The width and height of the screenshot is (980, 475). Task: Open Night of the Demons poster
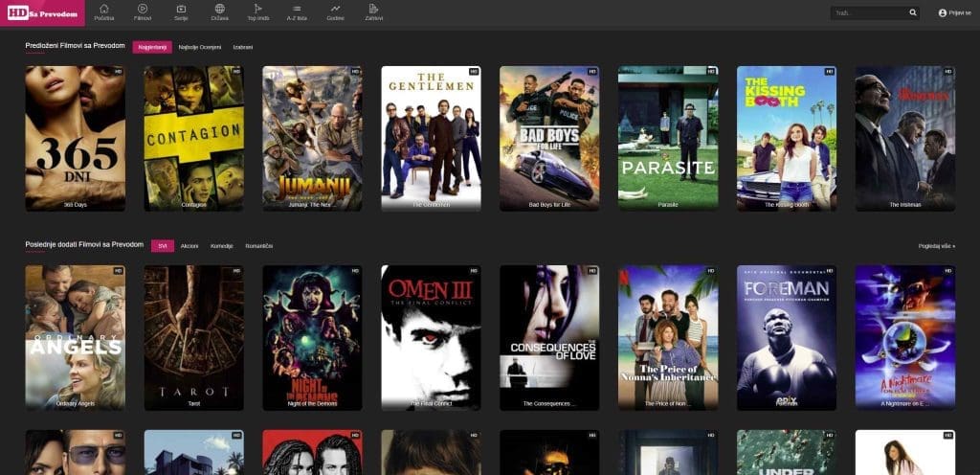click(x=313, y=337)
